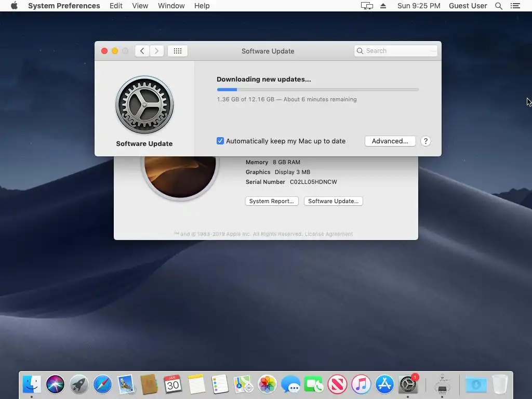Open Notification Center list icon
The width and height of the screenshot is (532, 399).
[515, 6]
